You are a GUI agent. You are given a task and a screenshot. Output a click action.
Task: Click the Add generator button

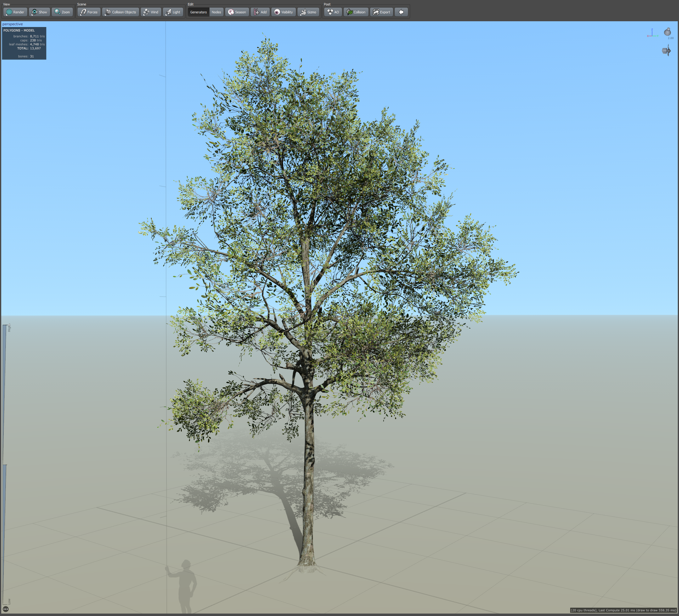(x=260, y=12)
